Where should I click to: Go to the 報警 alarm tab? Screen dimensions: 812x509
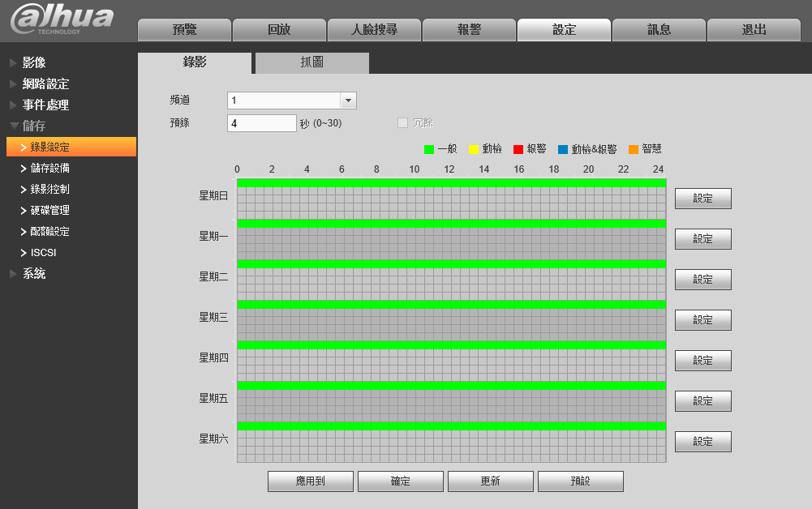[469, 30]
